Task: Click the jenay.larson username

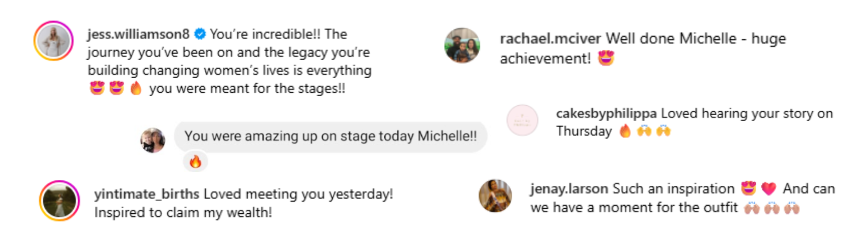Action: [x=569, y=189]
